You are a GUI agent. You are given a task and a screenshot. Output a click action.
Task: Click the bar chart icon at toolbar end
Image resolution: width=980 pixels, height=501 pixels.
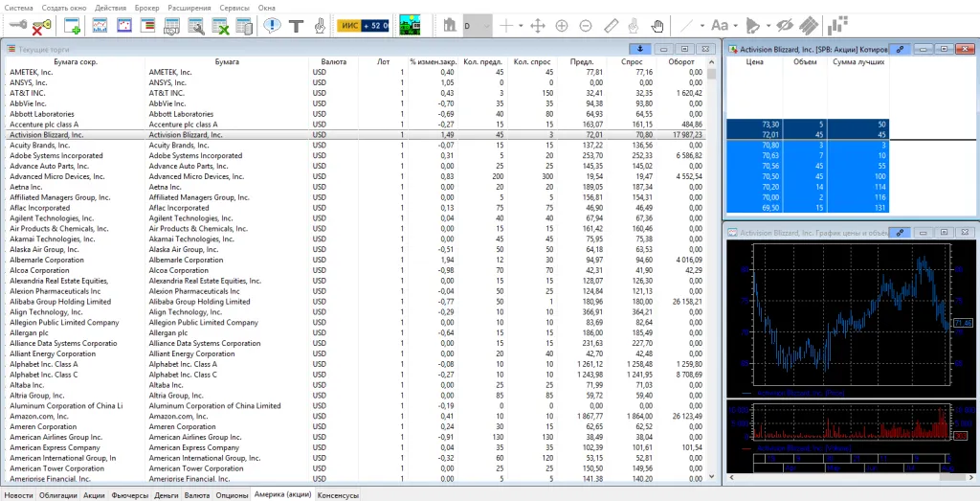coord(837,26)
